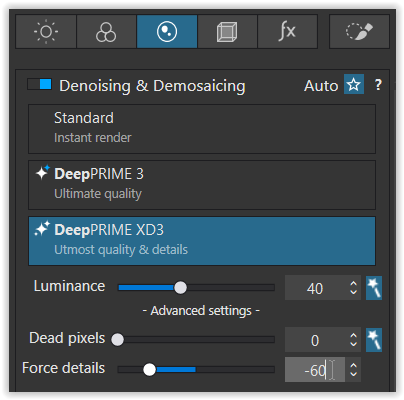Click the favorite star icon next to Auto
This screenshot has height=400, width=404.
[354, 85]
